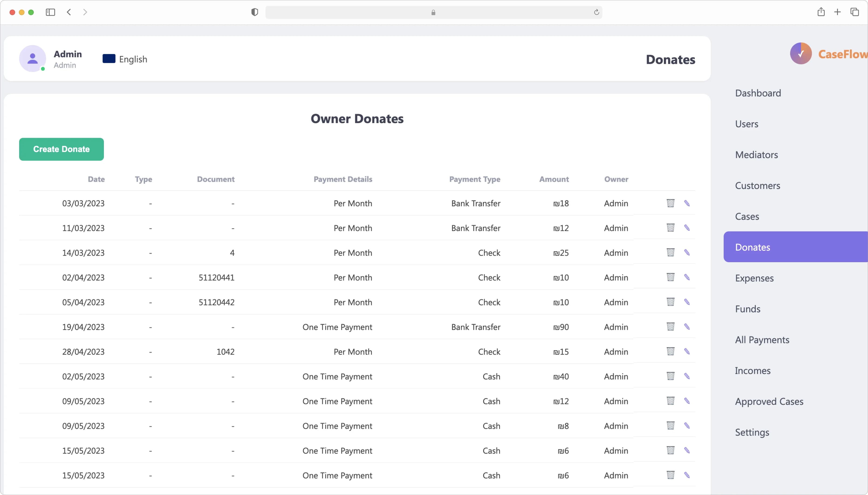The image size is (868, 495).
Task: Click document number 51120441 cell
Action: tap(216, 278)
